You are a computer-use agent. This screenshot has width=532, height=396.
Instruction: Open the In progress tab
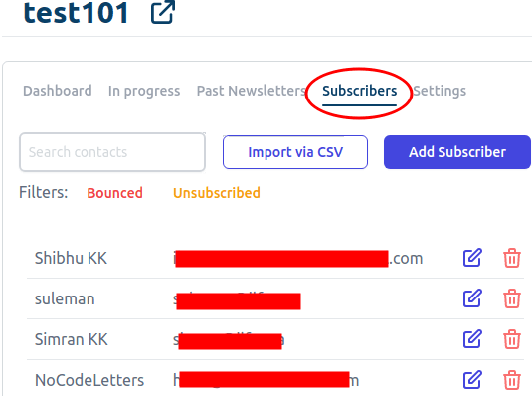[x=144, y=91]
